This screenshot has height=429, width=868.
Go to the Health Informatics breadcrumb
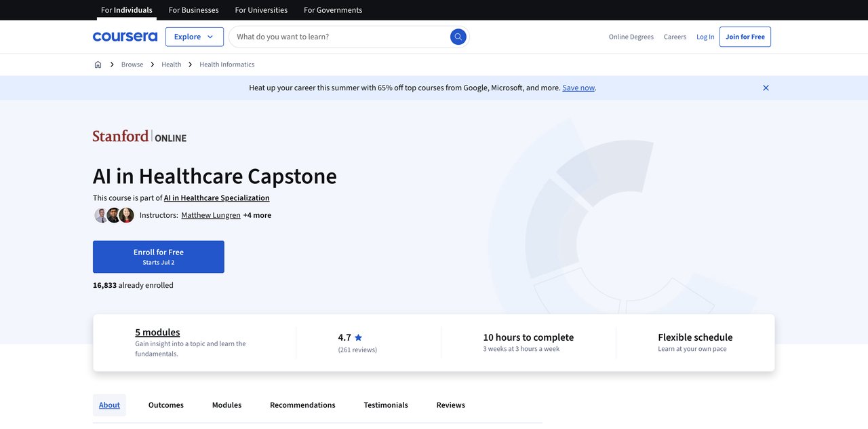tap(227, 64)
